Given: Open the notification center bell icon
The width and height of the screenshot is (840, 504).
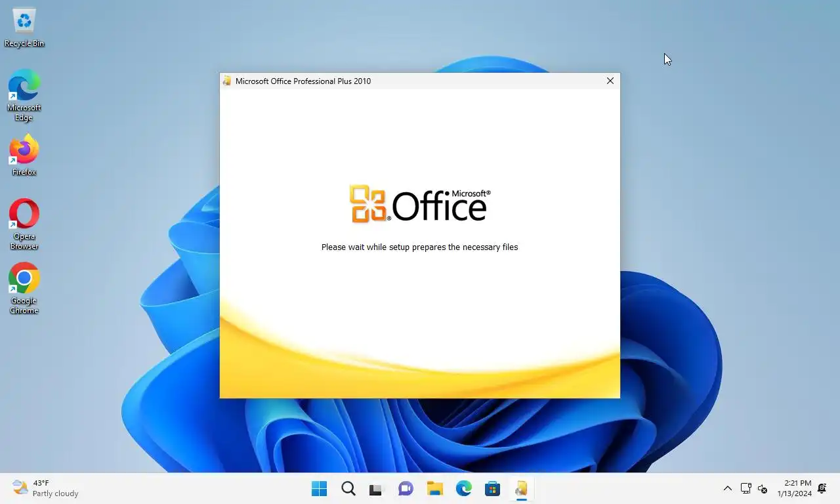Looking at the screenshot, I should coord(822,488).
